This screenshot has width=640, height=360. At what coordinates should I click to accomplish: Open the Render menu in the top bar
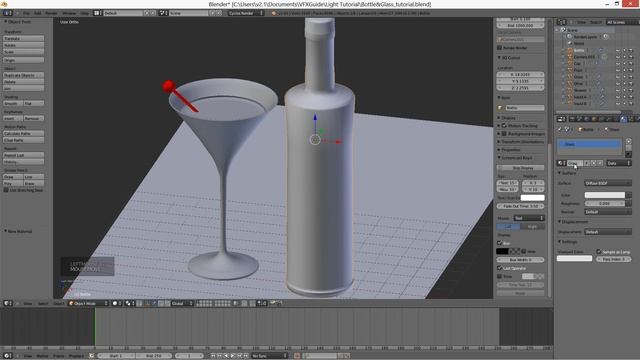(x=51, y=13)
